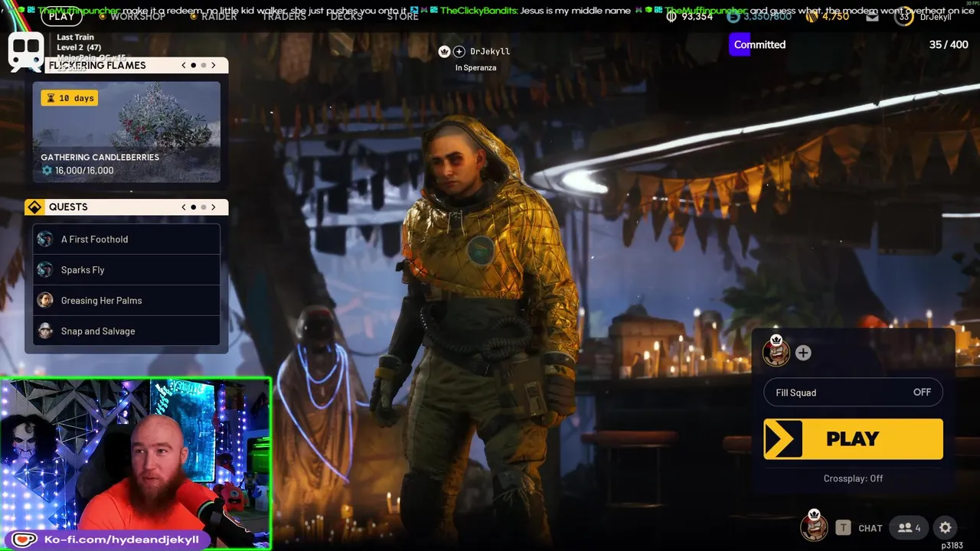This screenshot has height=551, width=980.
Task: Start matchmaking with yellow PLAY button
Action: point(853,439)
